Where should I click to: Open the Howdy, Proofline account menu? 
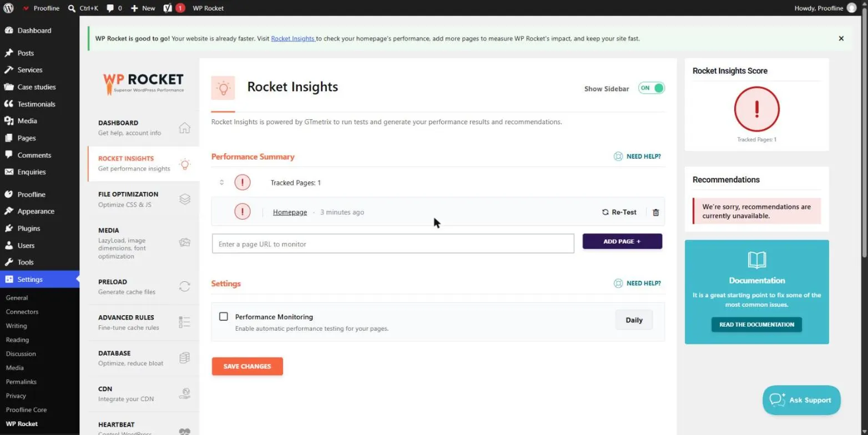coord(825,8)
